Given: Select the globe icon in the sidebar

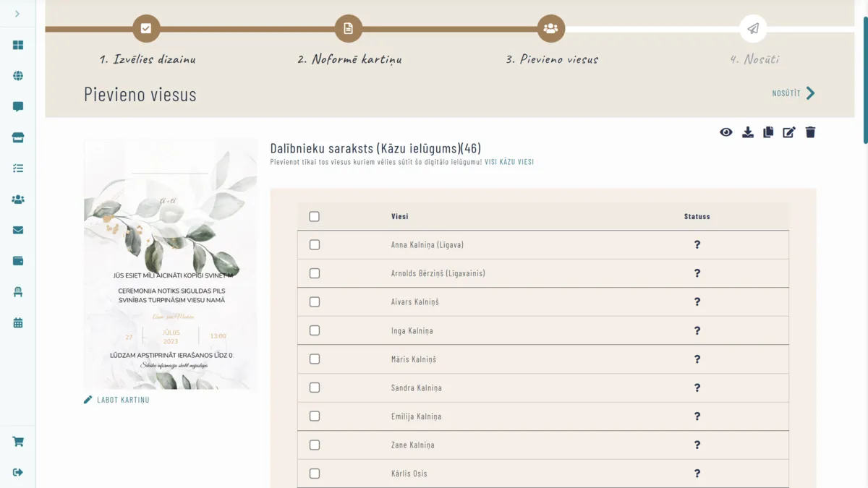Looking at the screenshot, I should [17, 75].
